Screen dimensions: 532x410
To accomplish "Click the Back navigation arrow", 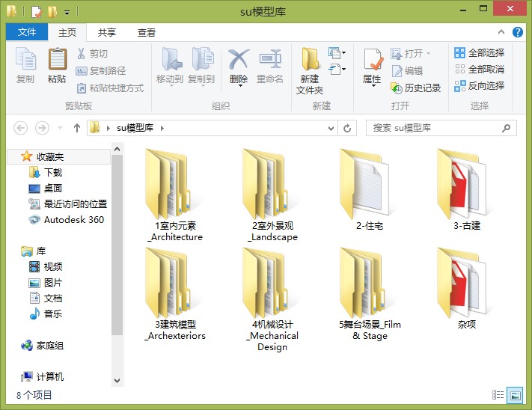I will coord(20,128).
